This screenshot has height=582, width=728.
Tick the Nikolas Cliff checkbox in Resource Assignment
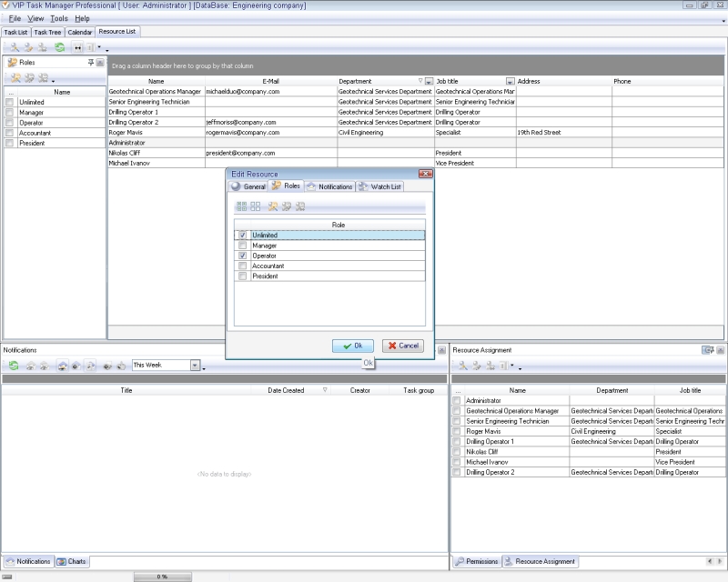(457, 452)
